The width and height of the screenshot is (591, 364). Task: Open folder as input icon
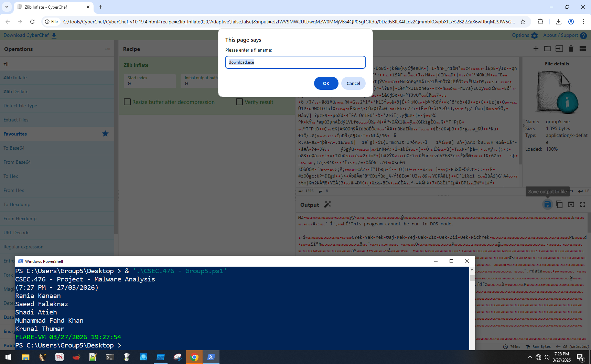(x=548, y=49)
